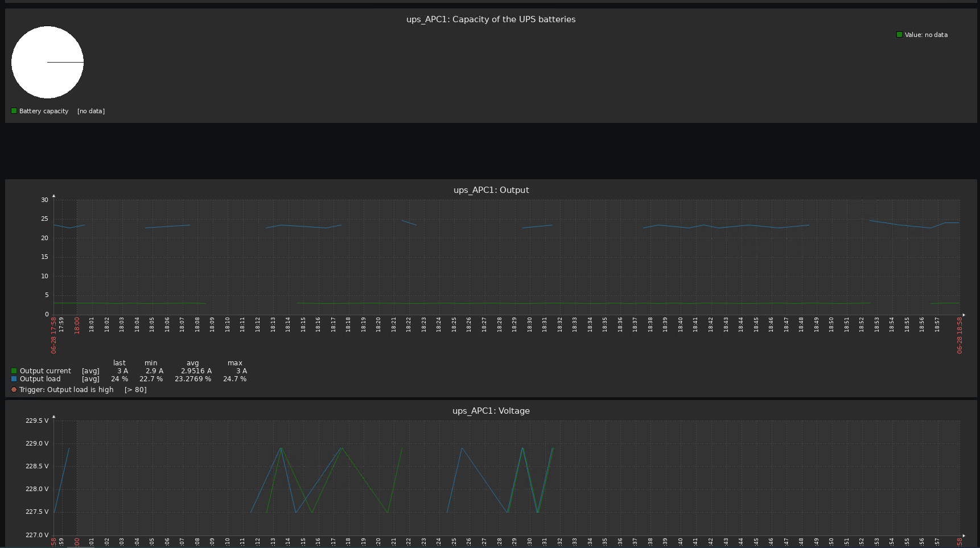
Task: Click the Output load last value '24 %'
Action: (120, 378)
